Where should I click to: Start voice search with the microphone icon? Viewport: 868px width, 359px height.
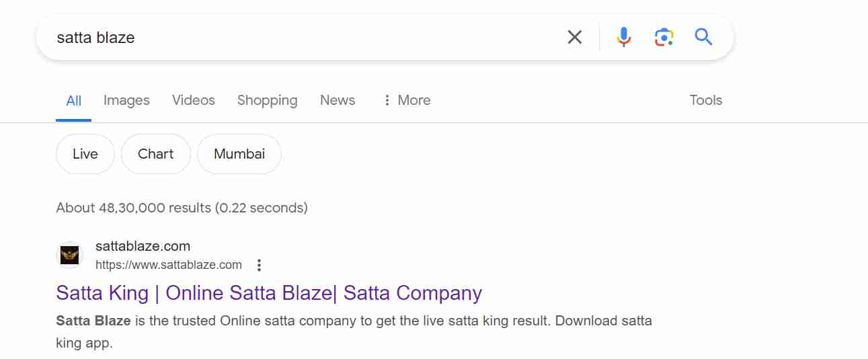(624, 37)
